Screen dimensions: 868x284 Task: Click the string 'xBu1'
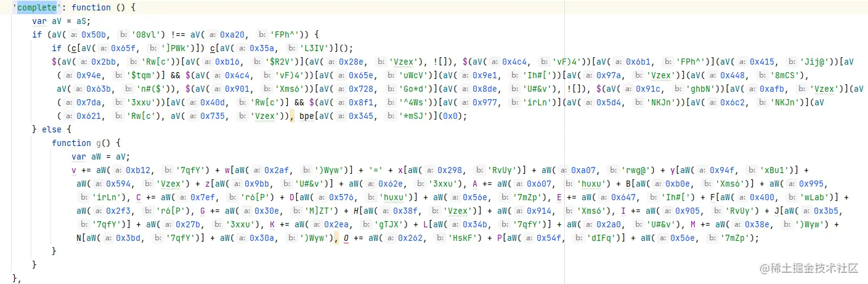pyautogui.click(x=774, y=170)
